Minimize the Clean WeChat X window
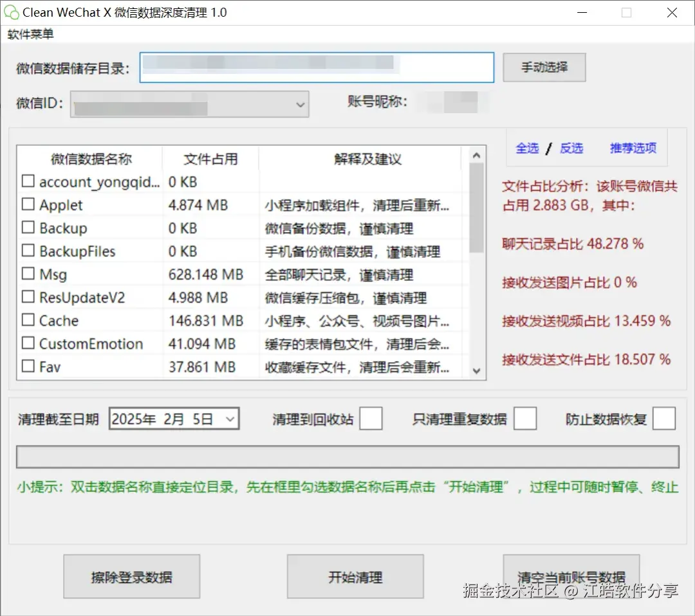The height and width of the screenshot is (616, 695). tap(582, 12)
